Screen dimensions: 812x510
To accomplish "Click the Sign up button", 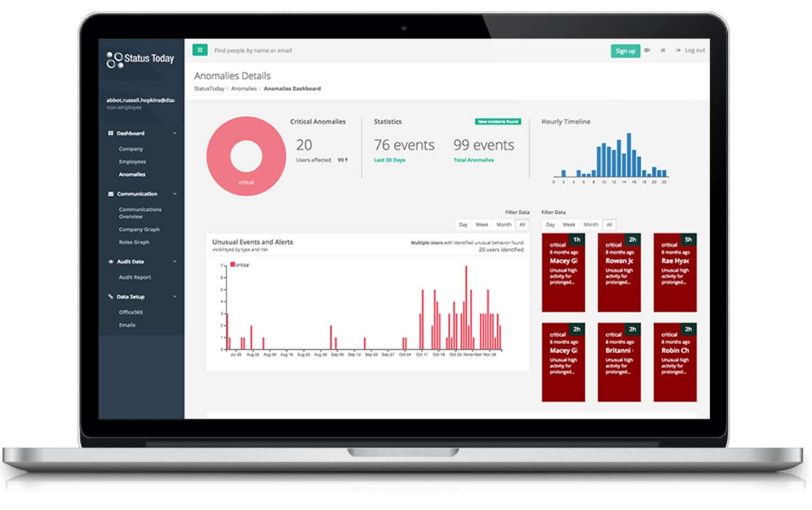I will 625,51.
